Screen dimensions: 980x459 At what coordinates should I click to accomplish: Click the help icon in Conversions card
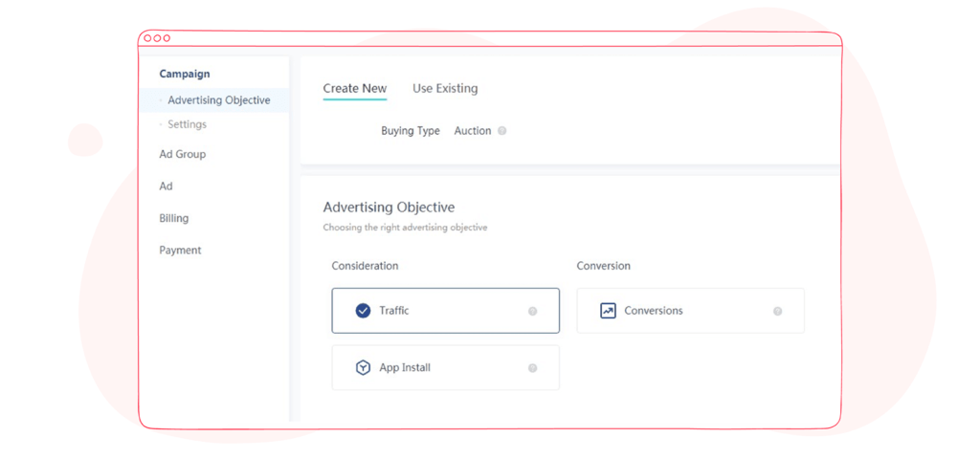[x=777, y=311]
